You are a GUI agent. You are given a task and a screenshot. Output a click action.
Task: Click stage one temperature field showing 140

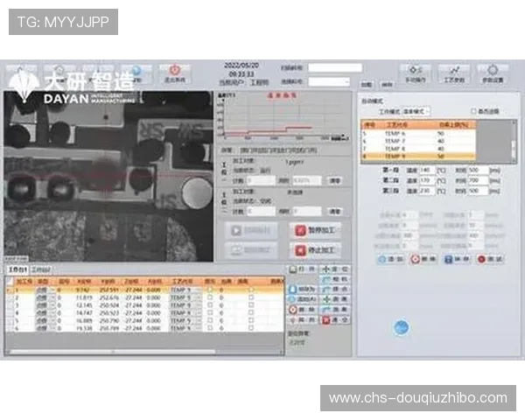coord(427,170)
